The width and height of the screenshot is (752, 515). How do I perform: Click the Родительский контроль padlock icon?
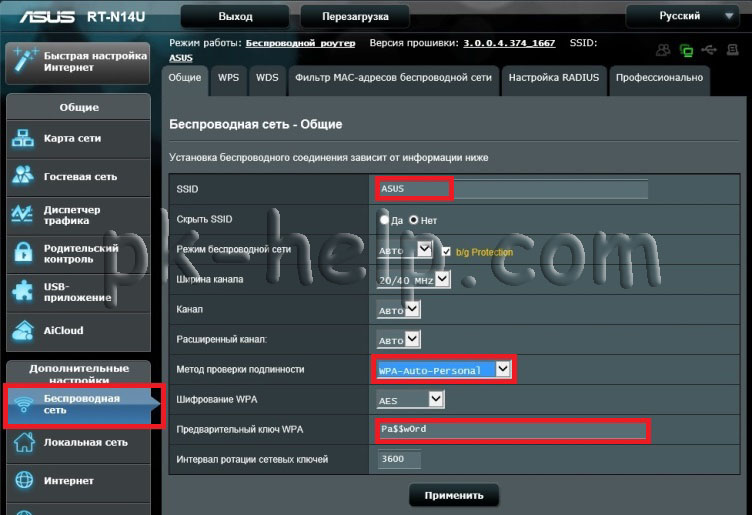pos(23,253)
